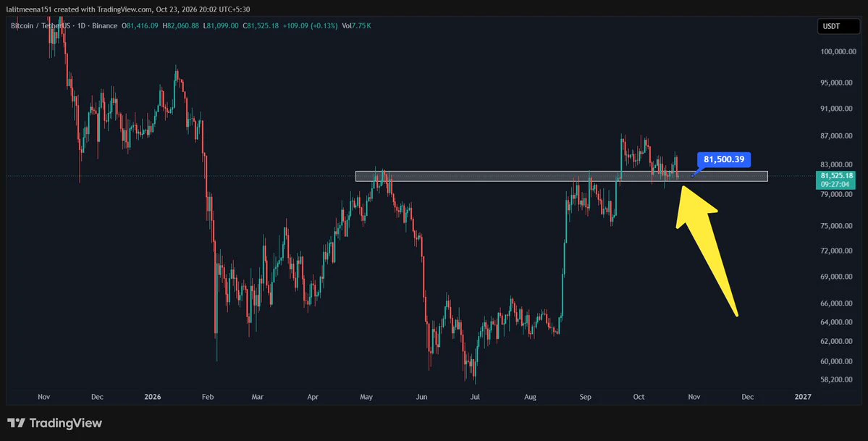Image resolution: width=868 pixels, height=441 pixels.
Task: Click the countdown timer 09:27:04
Action: (835, 184)
